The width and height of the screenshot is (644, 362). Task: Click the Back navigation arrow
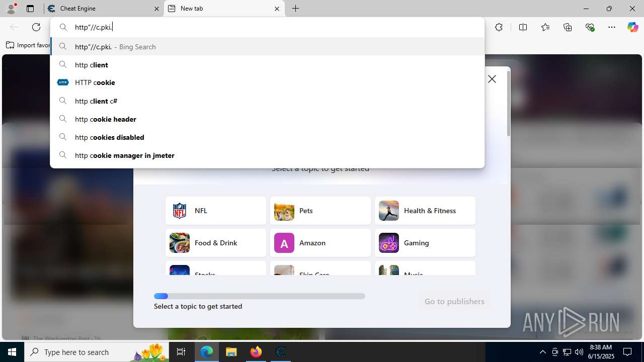click(x=14, y=27)
